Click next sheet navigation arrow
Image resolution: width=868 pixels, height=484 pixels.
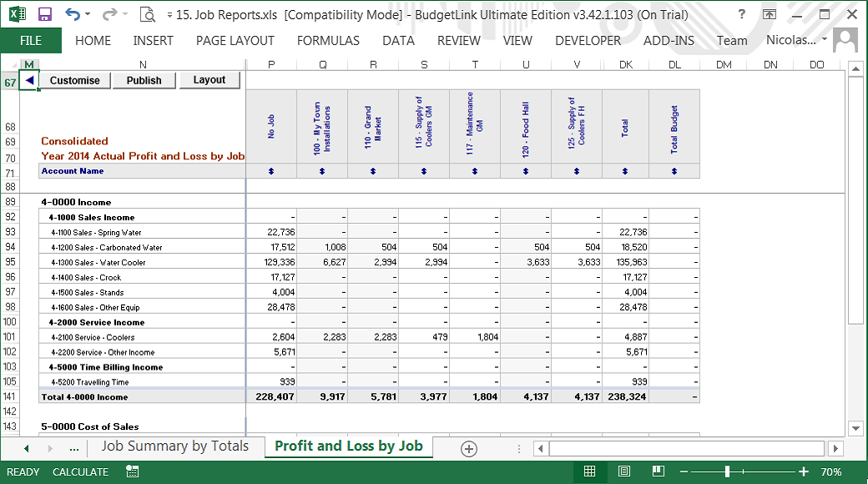point(50,449)
